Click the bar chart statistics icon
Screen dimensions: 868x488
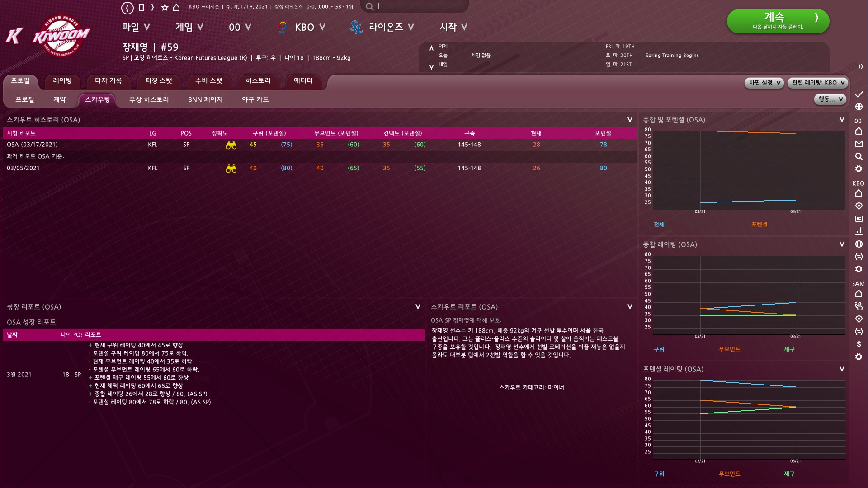[x=859, y=231]
